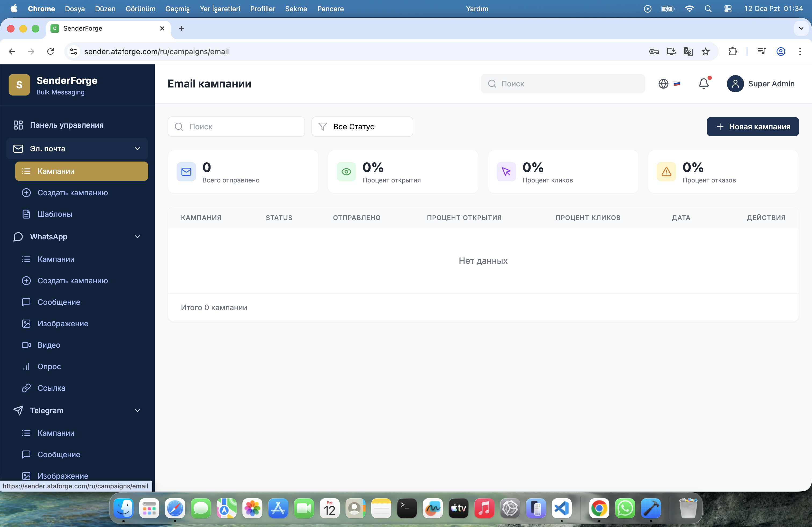Collapse the Telegram sidebar section
Image resolution: width=812 pixels, height=527 pixels.
coord(137,411)
